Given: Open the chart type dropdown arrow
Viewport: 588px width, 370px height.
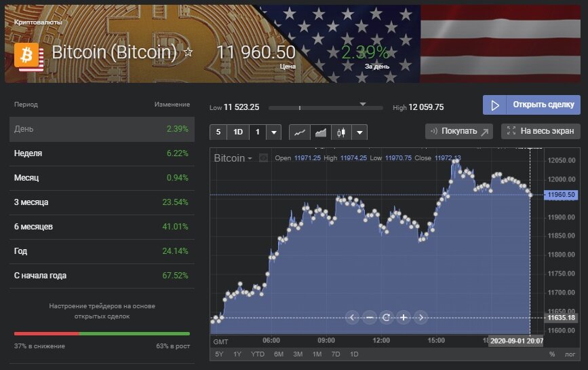Looking at the screenshot, I should point(359,132).
